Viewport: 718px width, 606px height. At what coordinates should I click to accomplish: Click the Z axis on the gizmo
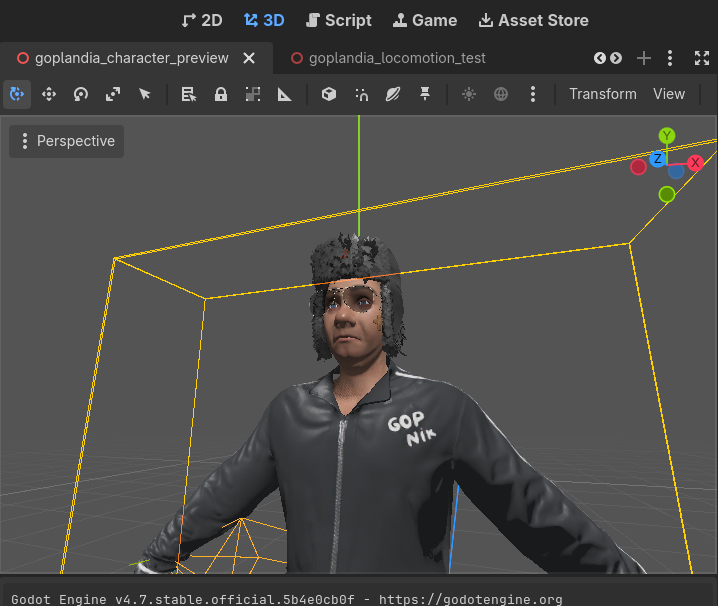(x=658, y=159)
